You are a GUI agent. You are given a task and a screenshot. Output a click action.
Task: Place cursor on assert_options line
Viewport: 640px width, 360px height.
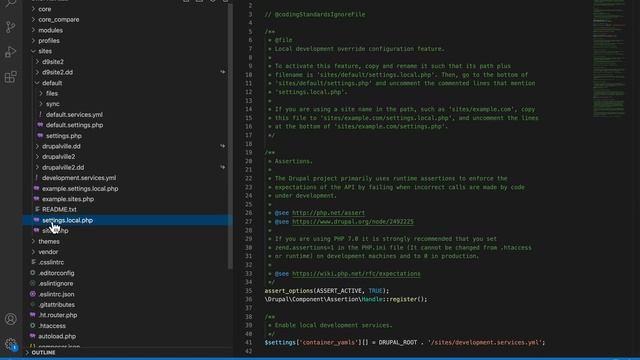[327, 291]
